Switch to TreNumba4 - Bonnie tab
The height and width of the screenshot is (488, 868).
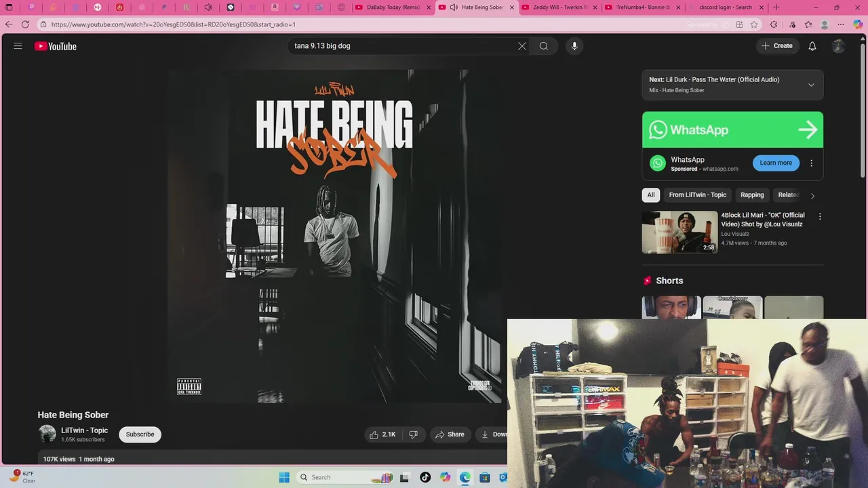(x=642, y=7)
